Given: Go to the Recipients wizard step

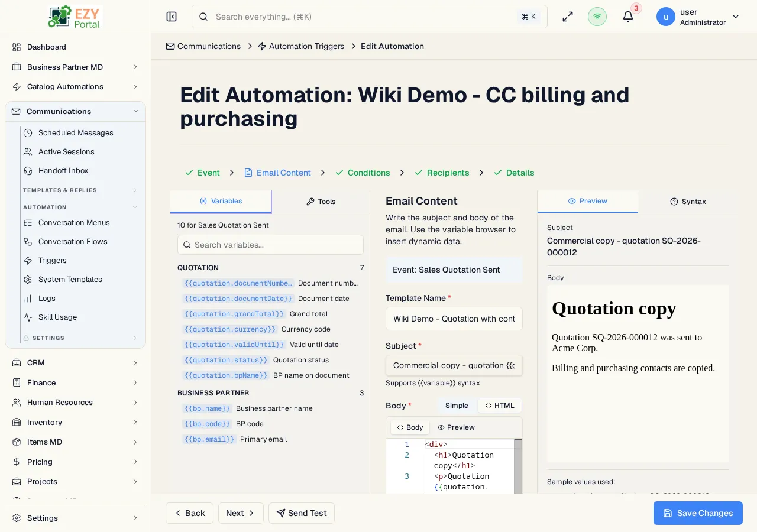Looking at the screenshot, I should pos(442,173).
